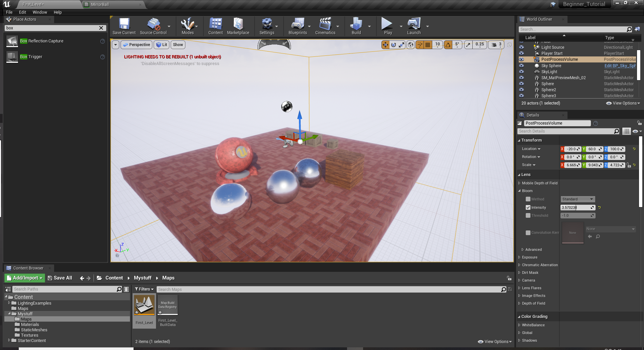
Task: Open the Bloom Method Standard dropdown
Action: tap(578, 199)
